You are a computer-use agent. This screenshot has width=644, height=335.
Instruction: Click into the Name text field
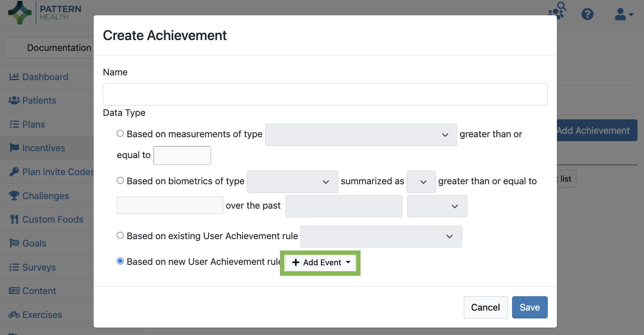[325, 94]
